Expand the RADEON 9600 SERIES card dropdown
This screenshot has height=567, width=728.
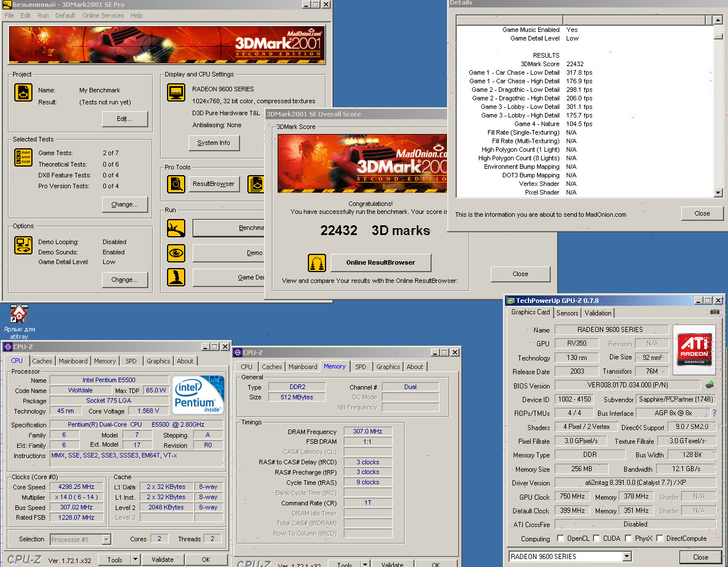(627, 557)
